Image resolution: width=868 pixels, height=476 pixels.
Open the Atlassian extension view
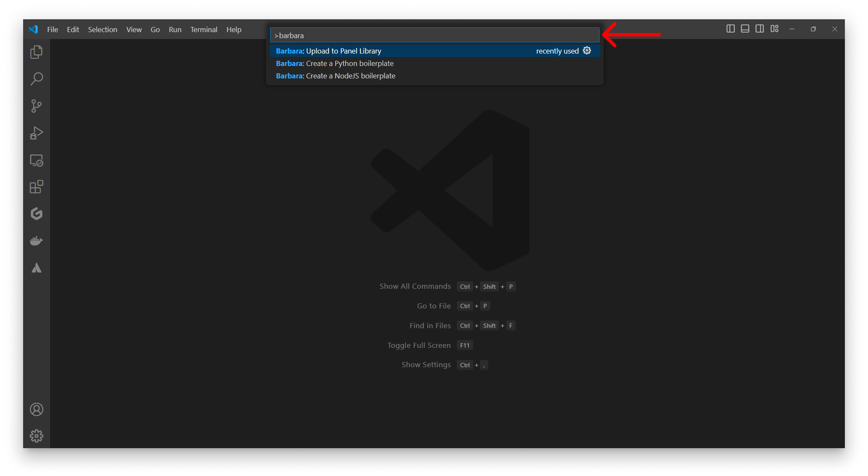pyautogui.click(x=36, y=267)
